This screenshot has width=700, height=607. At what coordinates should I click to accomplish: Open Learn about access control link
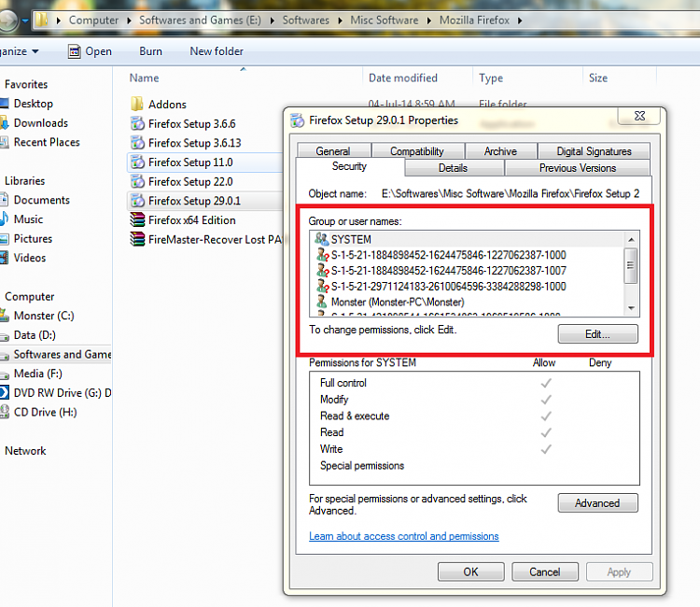coord(403,536)
